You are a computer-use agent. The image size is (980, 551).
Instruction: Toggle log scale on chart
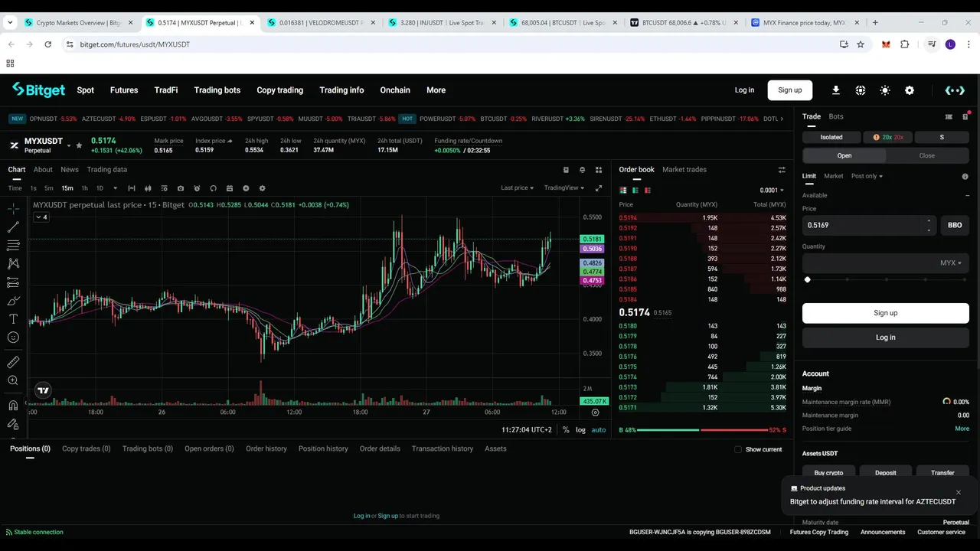click(580, 430)
